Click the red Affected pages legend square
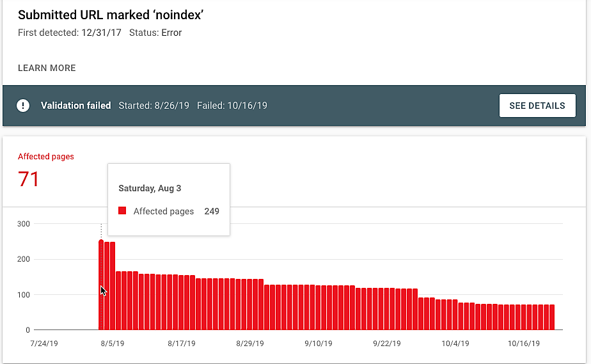 [123, 211]
